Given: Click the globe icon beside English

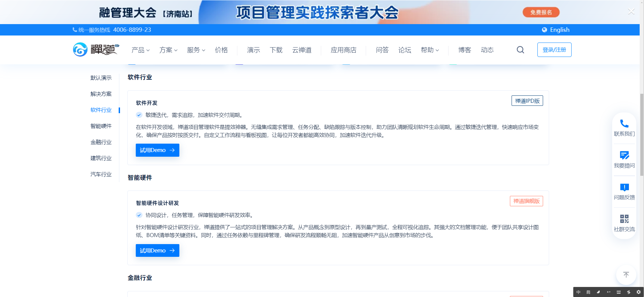Looking at the screenshot, I should (544, 30).
